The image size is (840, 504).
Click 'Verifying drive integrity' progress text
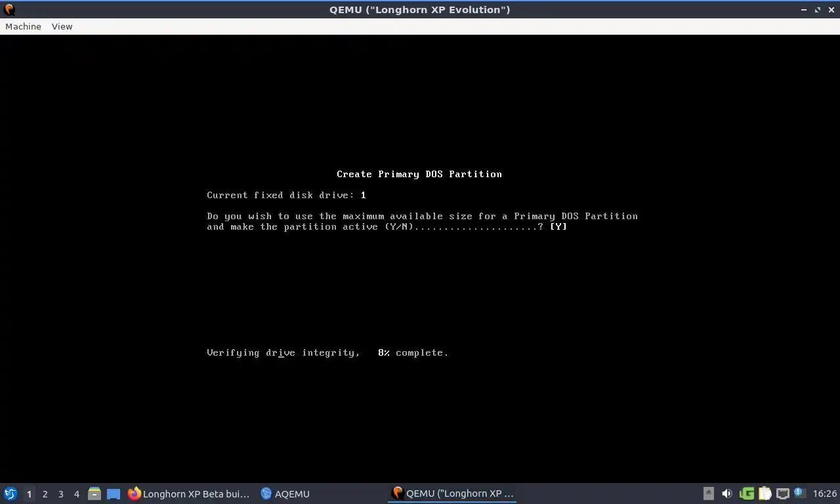coord(283,352)
